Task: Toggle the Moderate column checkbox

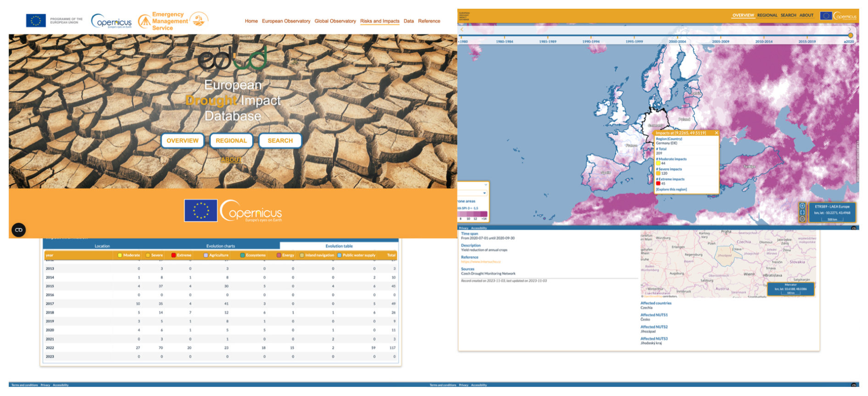Action: (x=120, y=255)
